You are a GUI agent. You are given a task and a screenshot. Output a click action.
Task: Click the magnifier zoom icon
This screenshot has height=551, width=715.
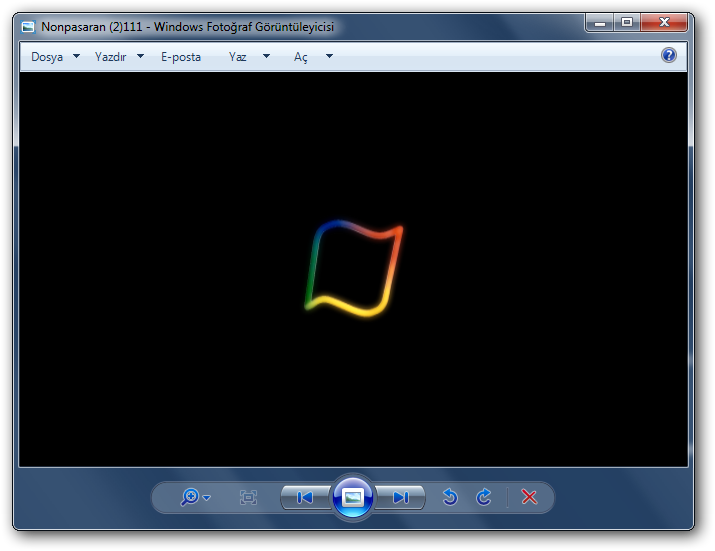(x=190, y=497)
